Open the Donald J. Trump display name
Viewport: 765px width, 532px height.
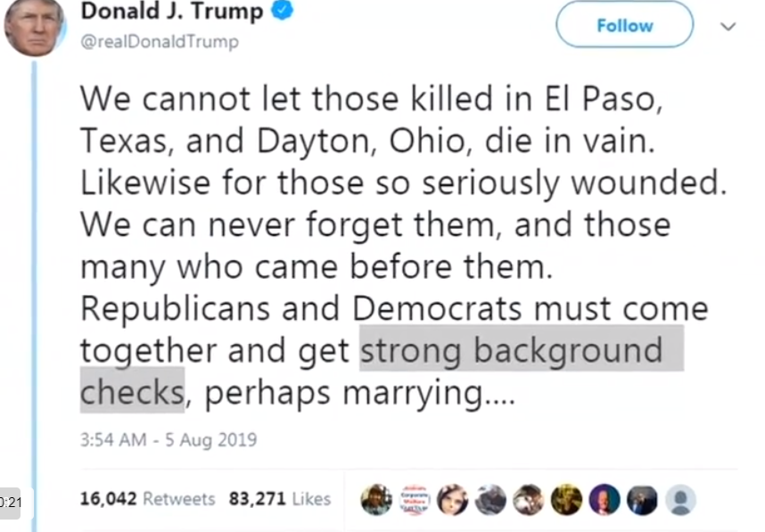click(172, 11)
